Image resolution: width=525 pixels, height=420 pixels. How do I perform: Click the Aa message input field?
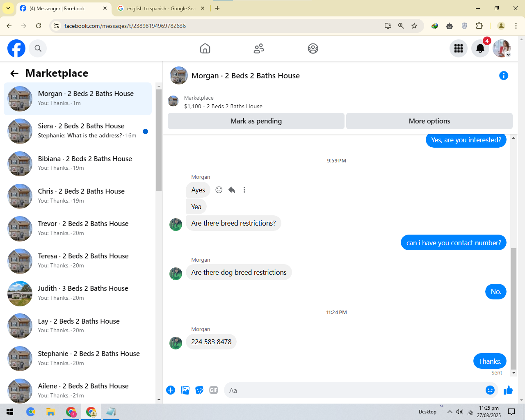pyautogui.click(x=355, y=390)
